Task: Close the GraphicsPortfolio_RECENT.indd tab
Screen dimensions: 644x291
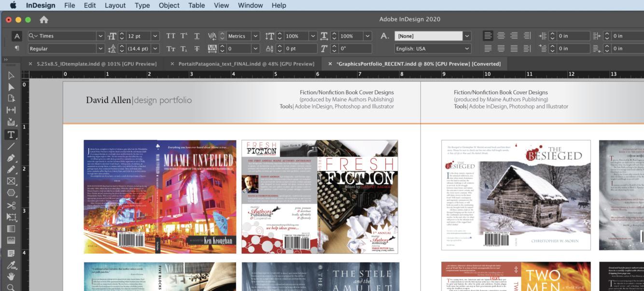Action: coord(330,64)
